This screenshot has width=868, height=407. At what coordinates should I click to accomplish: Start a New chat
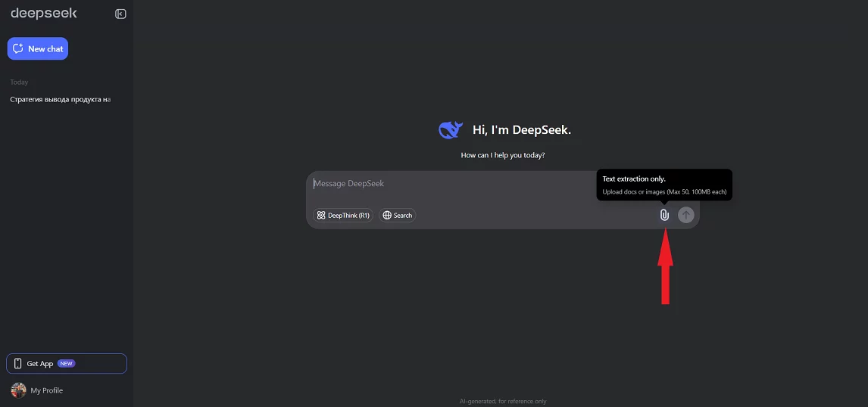[38, 48]
